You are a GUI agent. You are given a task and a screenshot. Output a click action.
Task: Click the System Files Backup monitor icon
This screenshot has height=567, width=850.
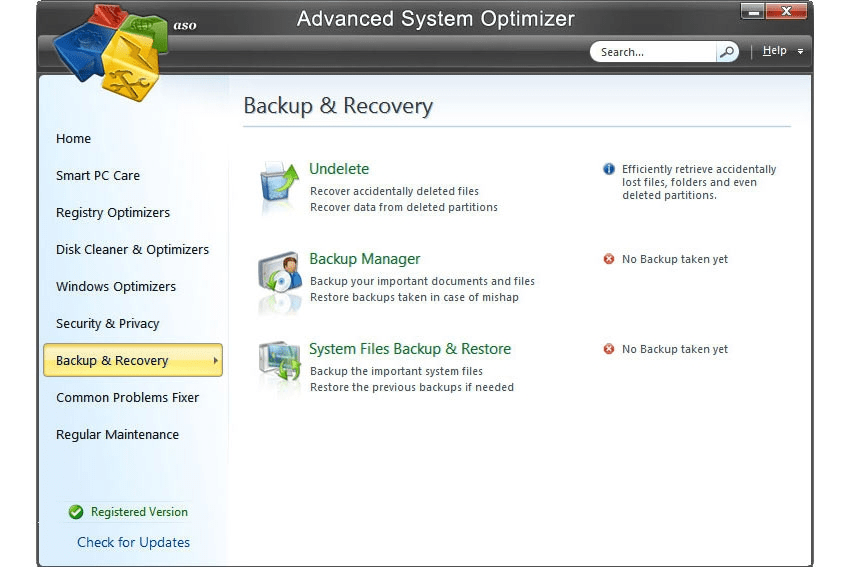click(x=280, y=362)
